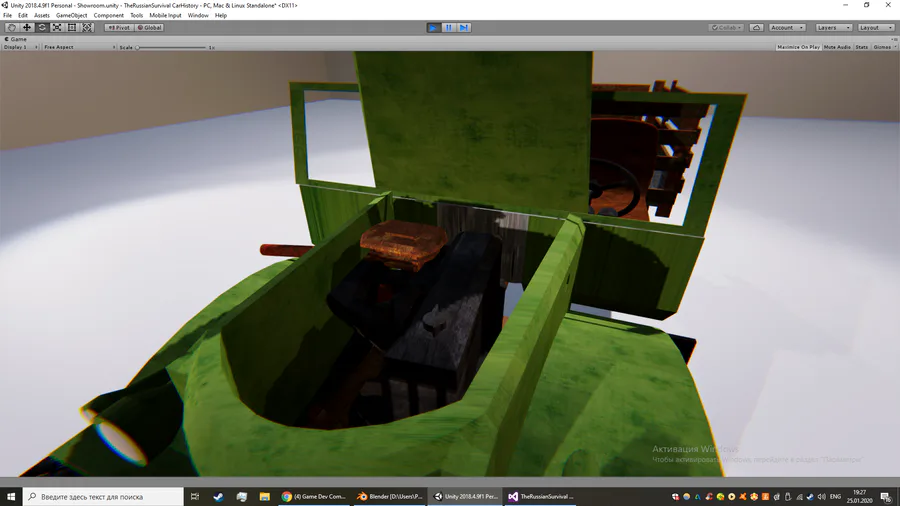This screenshot has width=900, height=506.
Task: Step forward one frame
Action: coord(464,28)
